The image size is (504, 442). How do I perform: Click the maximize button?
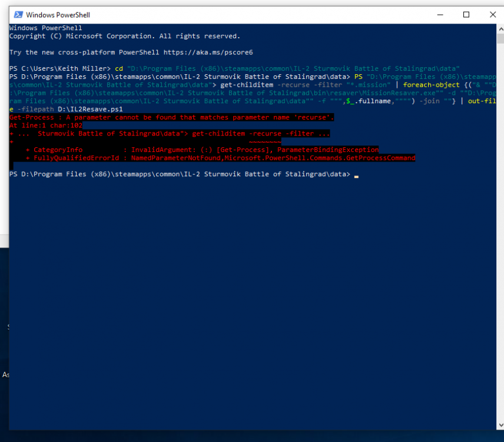(x=466, y=14)
